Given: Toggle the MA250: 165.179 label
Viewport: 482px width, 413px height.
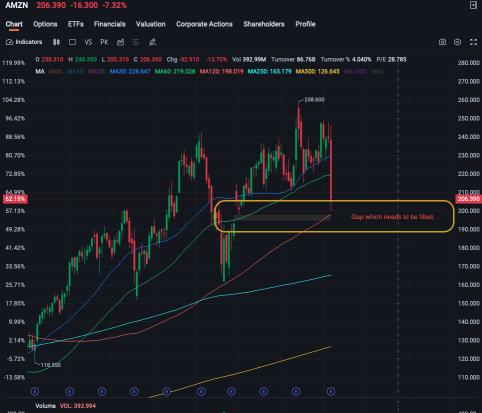Looking at the screenshot, I should 269,71.
